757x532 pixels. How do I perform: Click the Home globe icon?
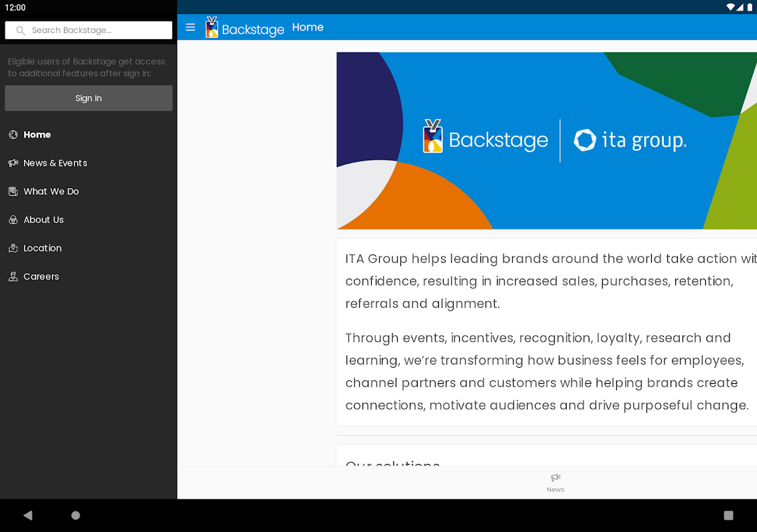click(13, 135)
